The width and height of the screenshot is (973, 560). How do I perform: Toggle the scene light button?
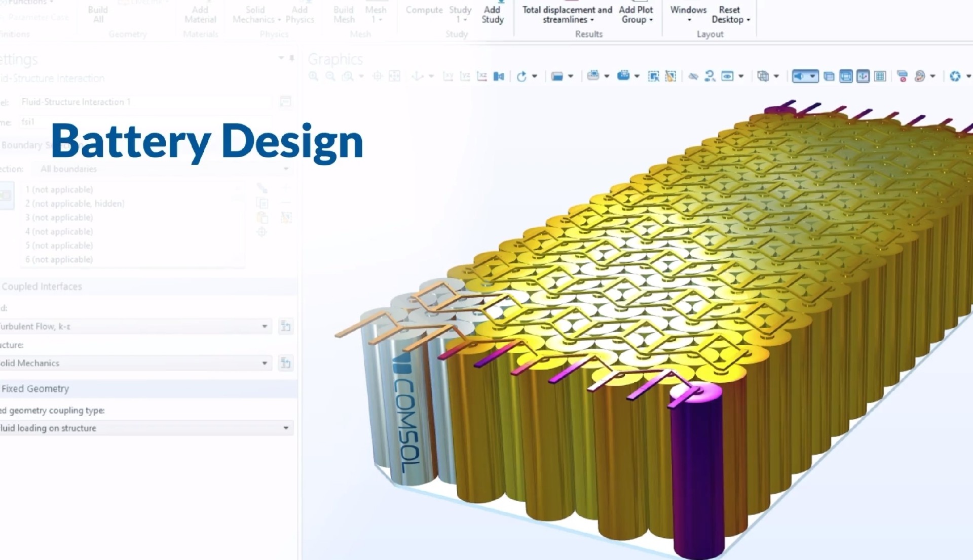click(799, 76)
